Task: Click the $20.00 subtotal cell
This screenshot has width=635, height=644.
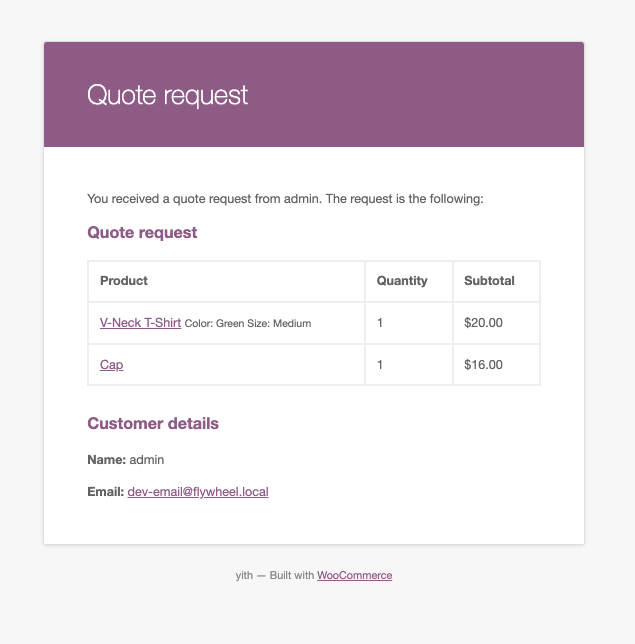Action: pyautogui.click(x=484, y=323)
